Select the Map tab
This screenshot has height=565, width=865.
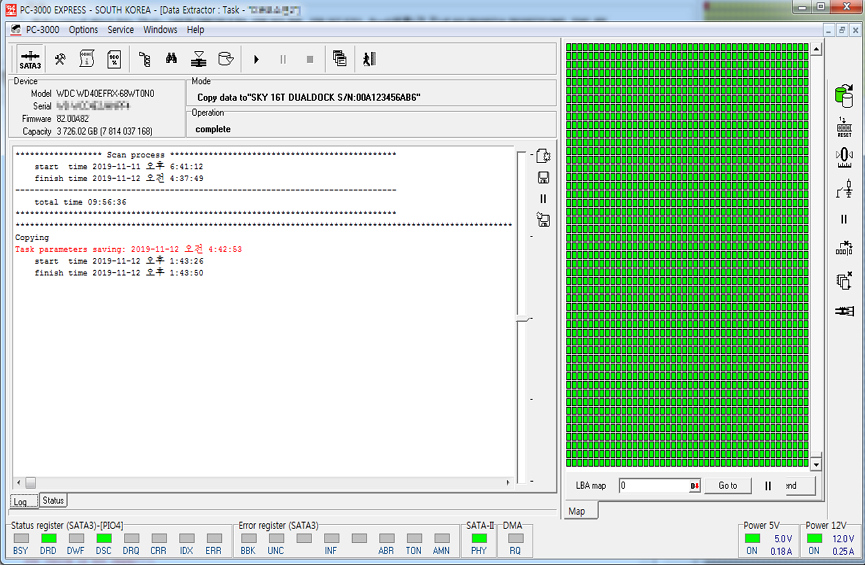click(x=581, y=511)
